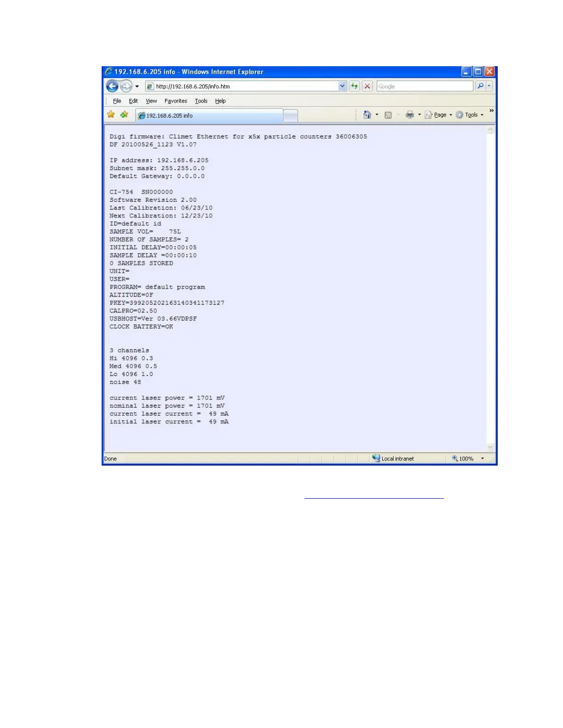Click the Print icon

(410, 115)
